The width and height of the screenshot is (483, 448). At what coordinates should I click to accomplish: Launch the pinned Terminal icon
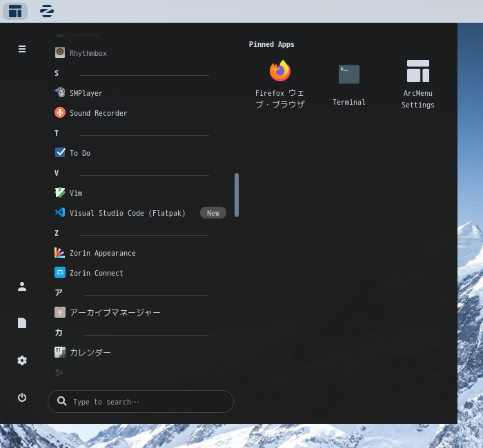[349, 74]
